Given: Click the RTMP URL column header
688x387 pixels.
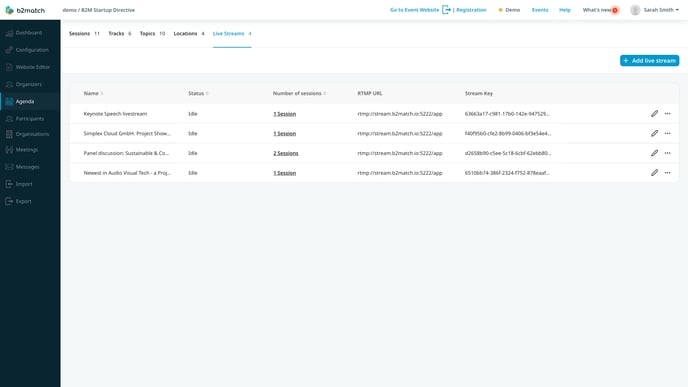Looking at the screenshot, I should pyautogui.click(x=370, y=93).
